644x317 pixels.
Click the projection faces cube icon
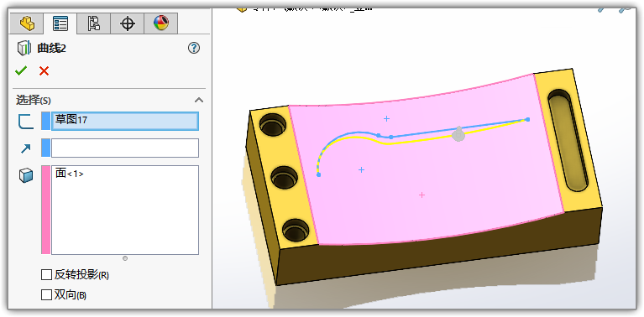click(25, 176)
